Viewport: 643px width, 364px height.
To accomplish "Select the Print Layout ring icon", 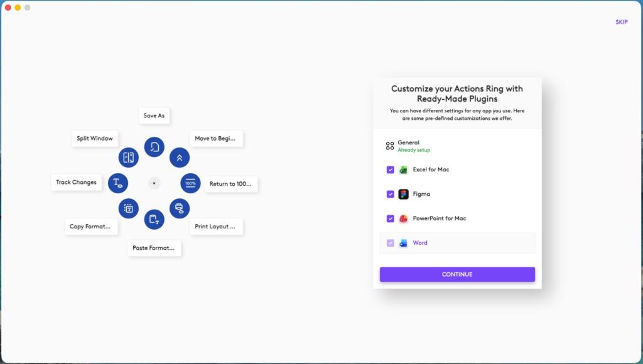I will [180, 208].
